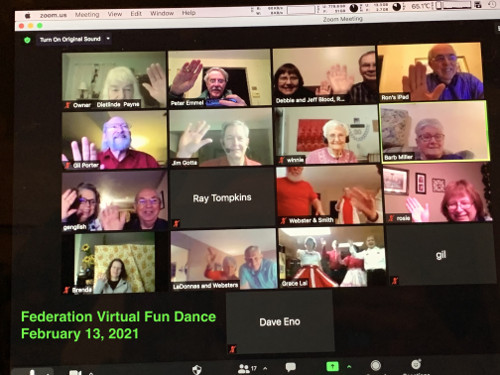Click the 'Debbie and Jeff Blood, R...' name label

click(310, 100)
